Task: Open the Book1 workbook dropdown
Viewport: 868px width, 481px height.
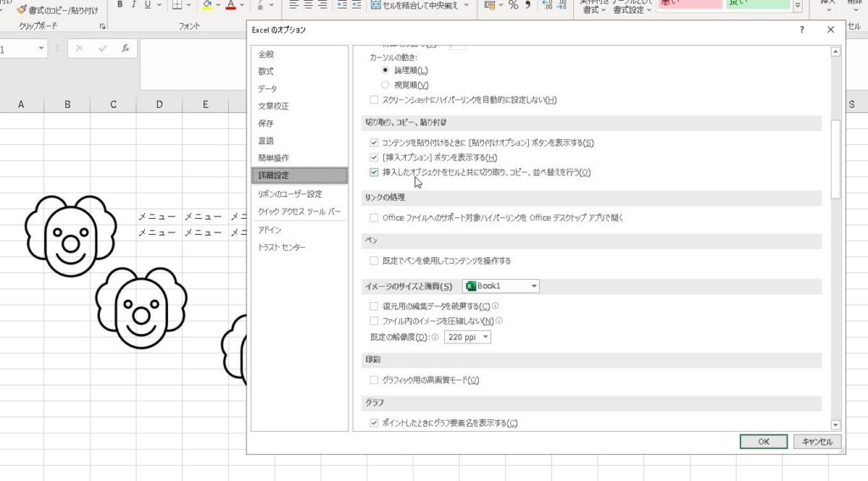Action: [x=501, y=286]
